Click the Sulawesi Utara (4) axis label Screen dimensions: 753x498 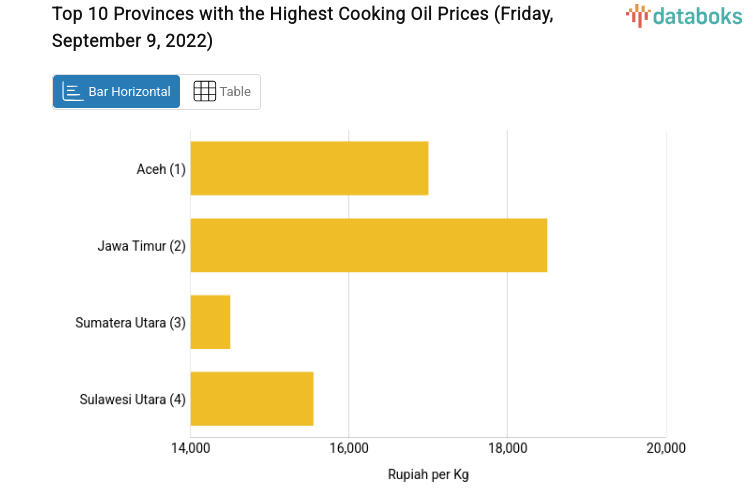point(133,400)
